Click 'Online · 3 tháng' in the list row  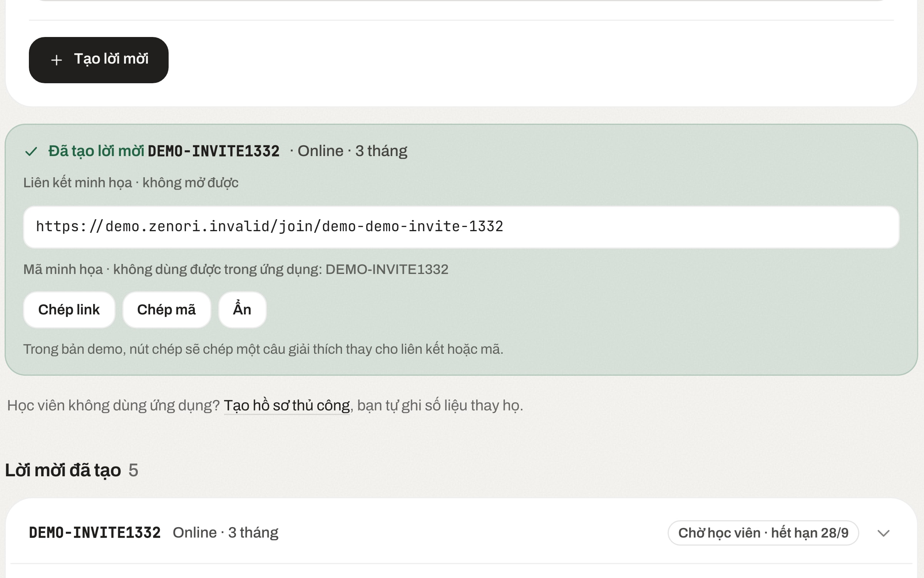point(226,533)
